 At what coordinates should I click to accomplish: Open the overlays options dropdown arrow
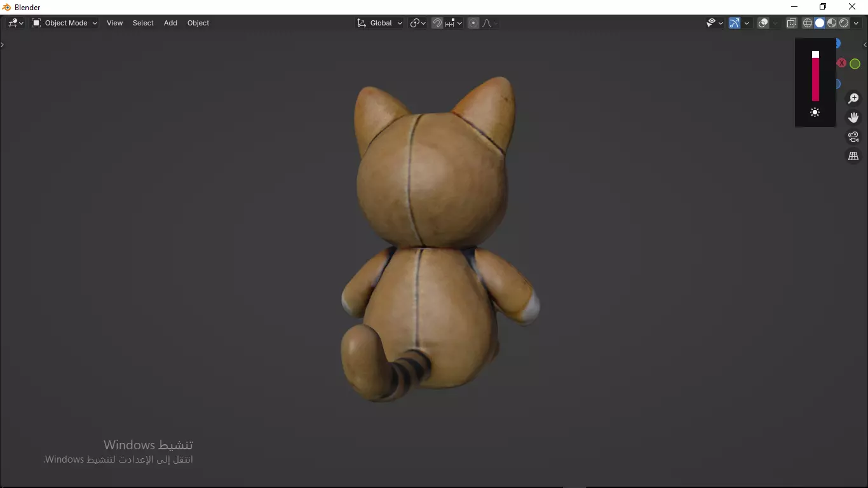point(776,23)
